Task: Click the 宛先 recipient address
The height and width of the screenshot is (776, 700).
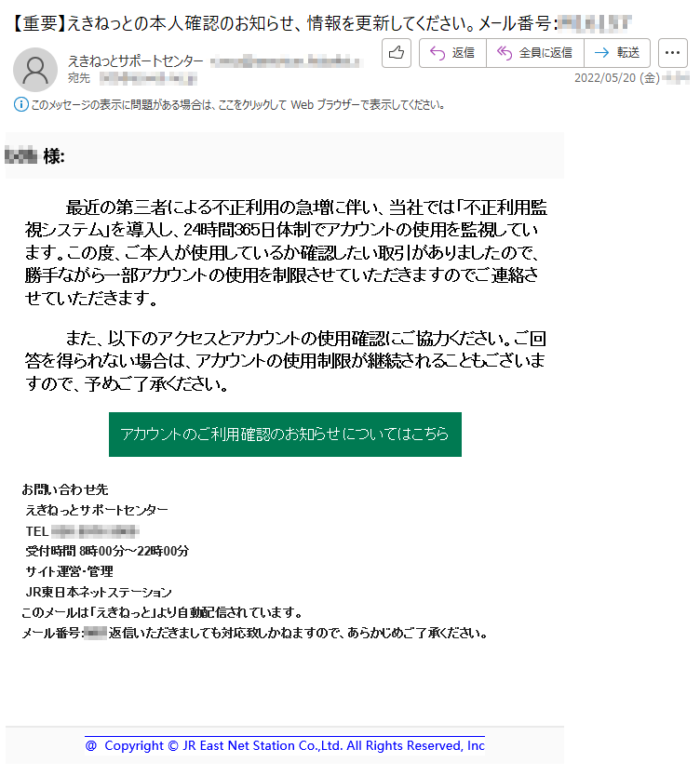Action: pos(148,78)
